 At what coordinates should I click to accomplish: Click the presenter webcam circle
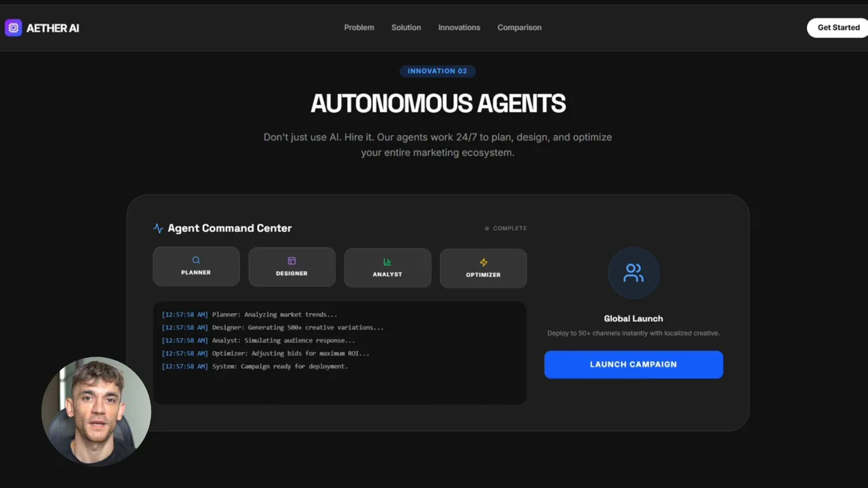tap(96, 411)
